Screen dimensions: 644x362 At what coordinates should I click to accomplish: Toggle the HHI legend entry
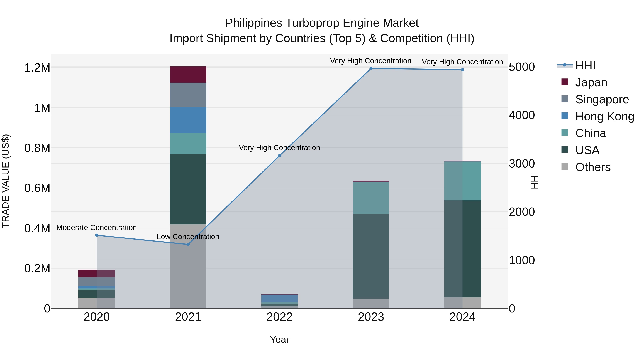[576, 65]
